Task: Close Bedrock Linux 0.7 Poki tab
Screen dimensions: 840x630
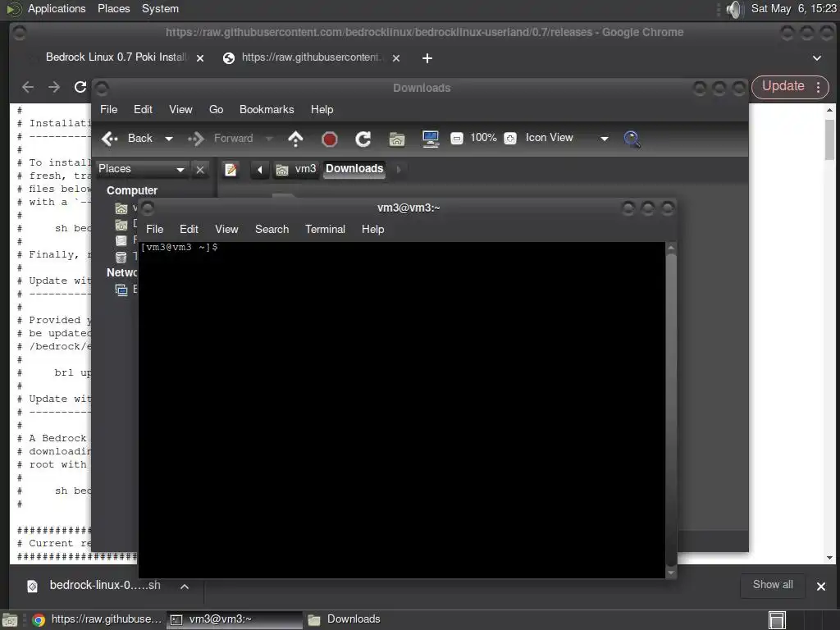Action: (200, 58)
